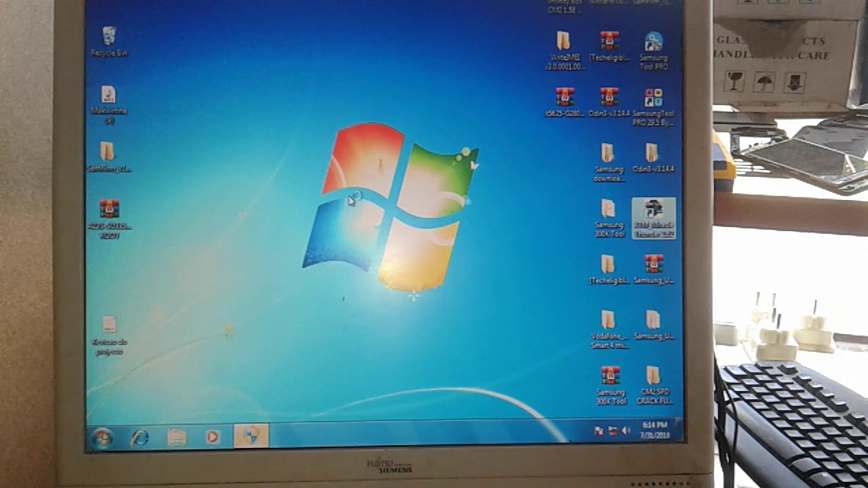Open network status icon in tray

[612, 430]
